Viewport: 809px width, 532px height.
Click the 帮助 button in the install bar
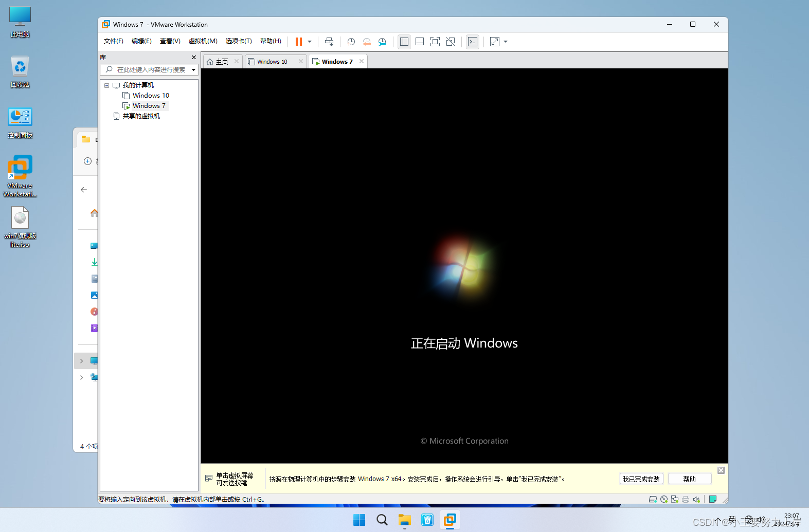click(x=690, y=479)
